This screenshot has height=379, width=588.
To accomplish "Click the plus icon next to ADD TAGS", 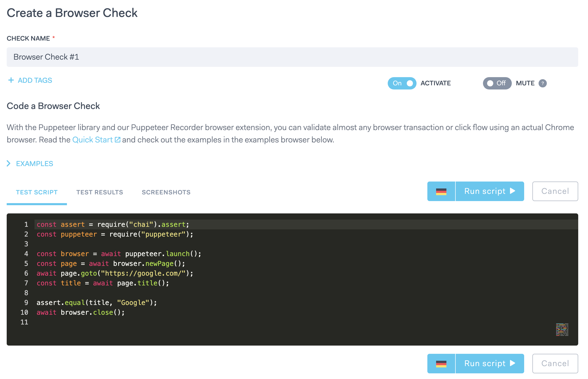I will [11, 80].
